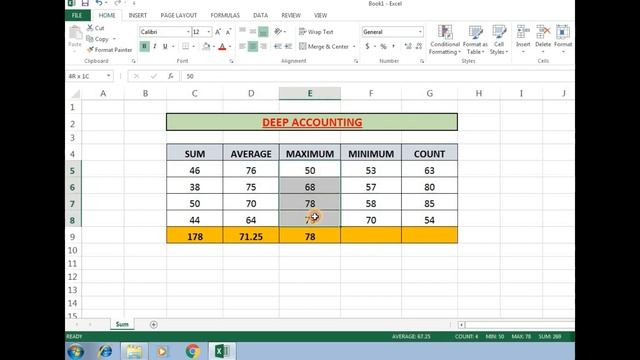Open the Cell Styles gallery

pyautogui.click(x=499, y=40)
